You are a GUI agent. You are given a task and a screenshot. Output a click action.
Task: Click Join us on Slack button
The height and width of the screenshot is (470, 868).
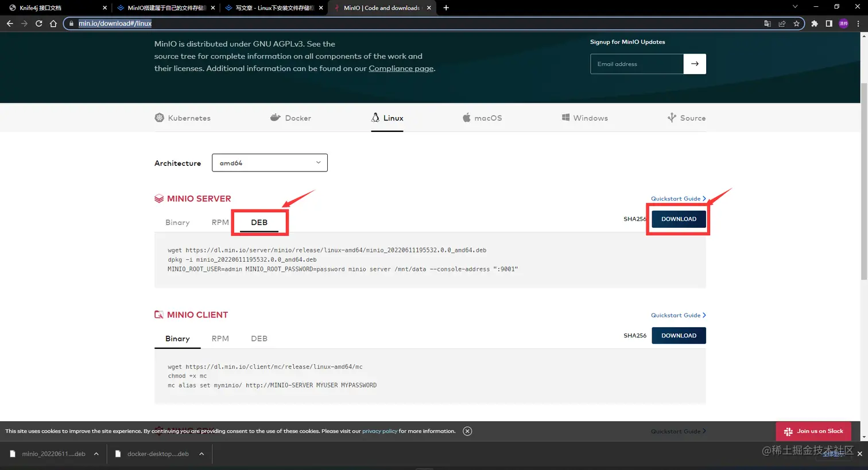tap(813, 431)
